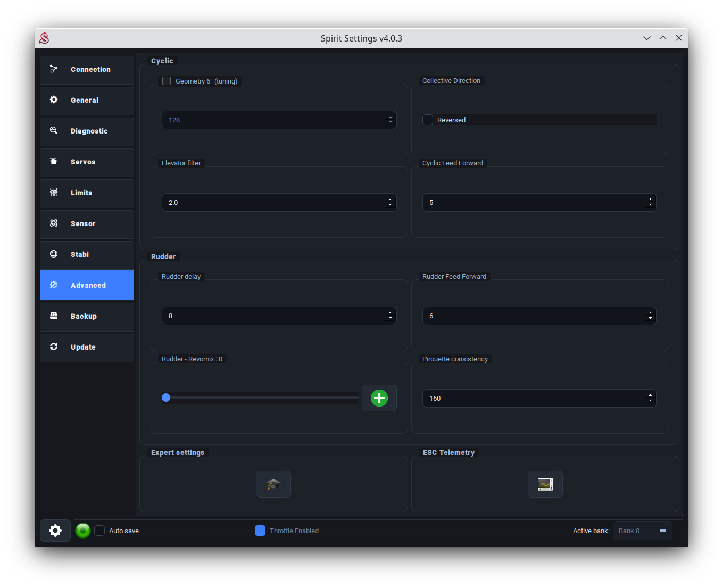This screenshot has width=723, height=588.
Task: Open Expert settings graduation cap button
Action: (x=273, y=484)
